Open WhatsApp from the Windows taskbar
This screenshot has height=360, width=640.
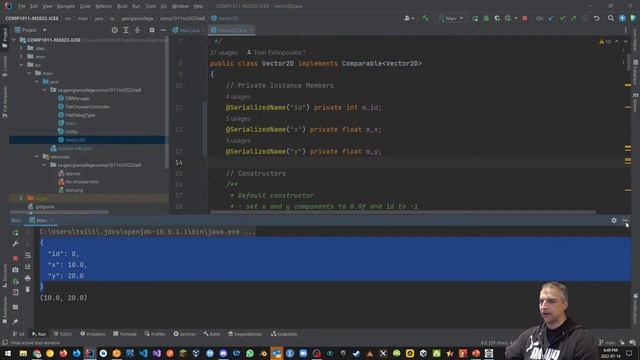(x=249, y=353)
